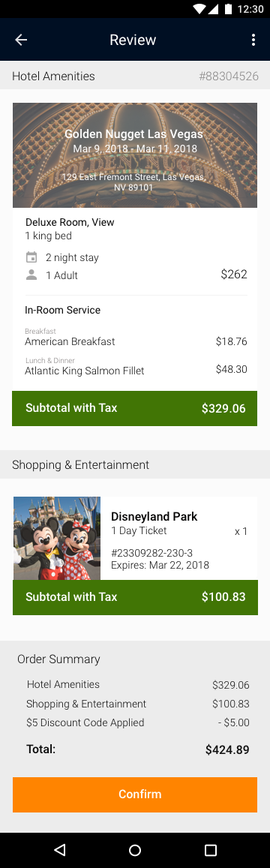
Task: Tap the $5 Discount Code Applied row
Action: coord(138,722)
